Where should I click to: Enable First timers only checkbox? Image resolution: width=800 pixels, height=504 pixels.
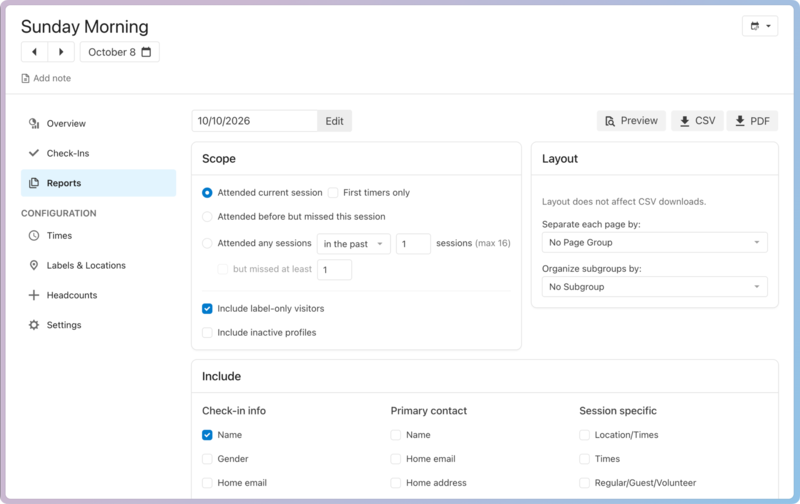click(x=333, y=193)
